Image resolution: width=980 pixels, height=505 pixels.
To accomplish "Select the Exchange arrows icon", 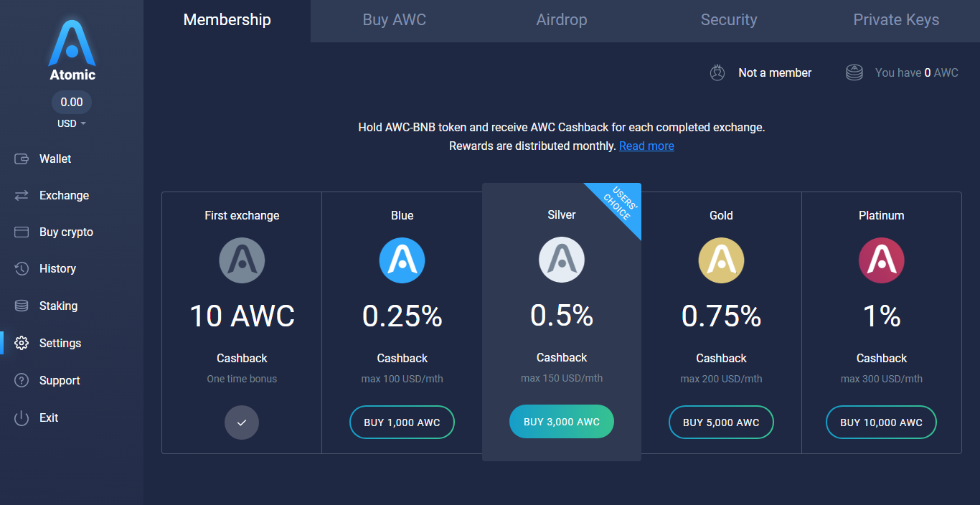I will pos(22,196).
